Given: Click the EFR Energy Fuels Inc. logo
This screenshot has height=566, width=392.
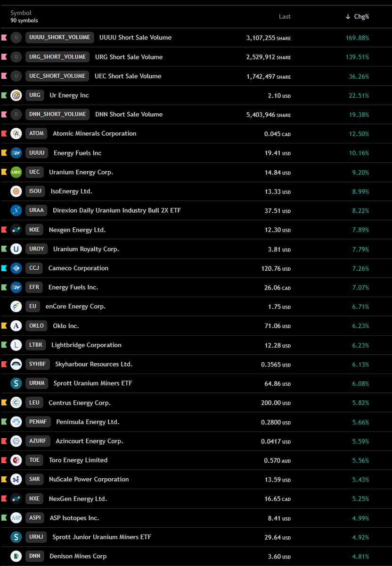Looking at the screenshot, I should [16, 287].
